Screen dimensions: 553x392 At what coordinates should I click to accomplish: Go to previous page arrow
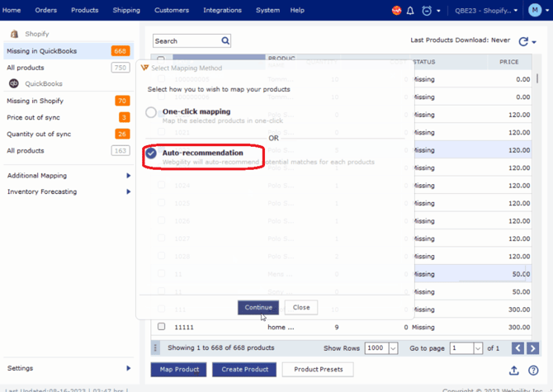coord(518,348)
